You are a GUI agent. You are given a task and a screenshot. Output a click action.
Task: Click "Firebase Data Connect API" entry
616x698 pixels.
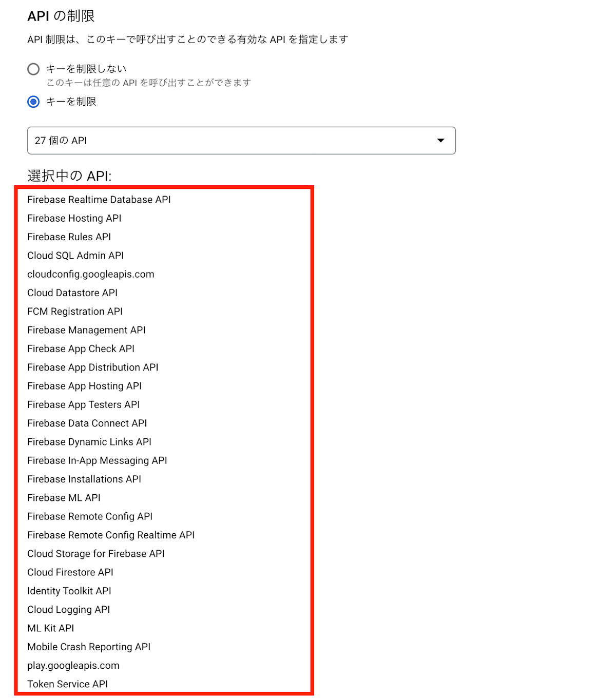[x=87, y=423]
